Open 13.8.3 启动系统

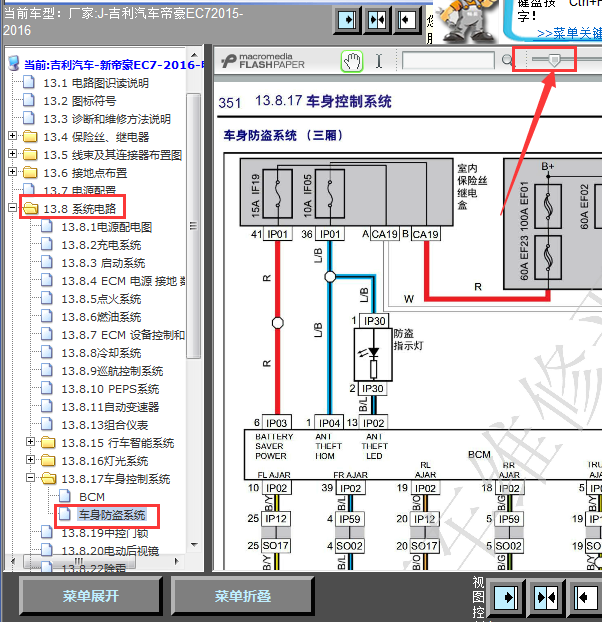click(x=103, y=263)
